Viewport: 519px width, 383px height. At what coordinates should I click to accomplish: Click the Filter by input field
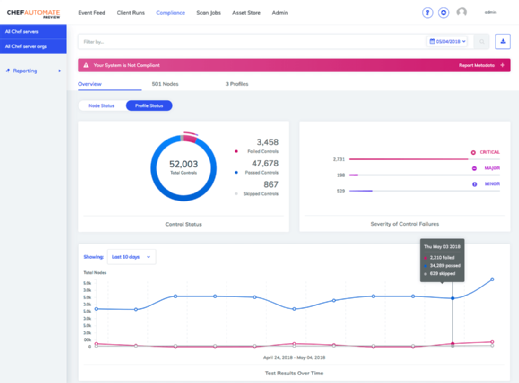point(252,42)
